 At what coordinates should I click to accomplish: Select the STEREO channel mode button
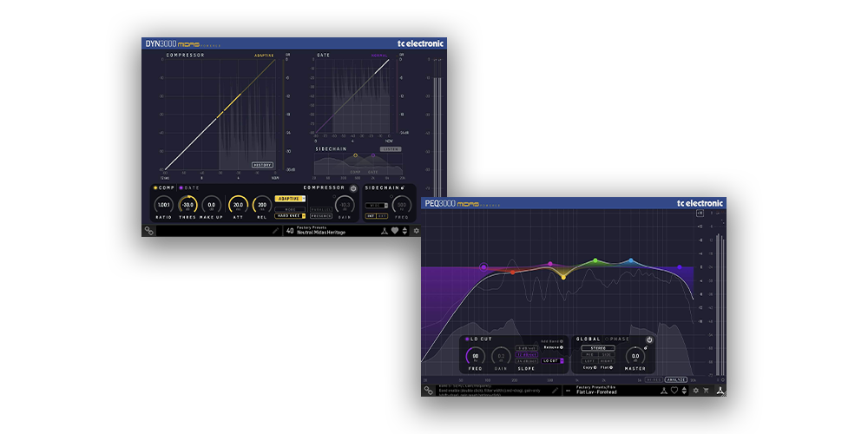click(597, 348)
